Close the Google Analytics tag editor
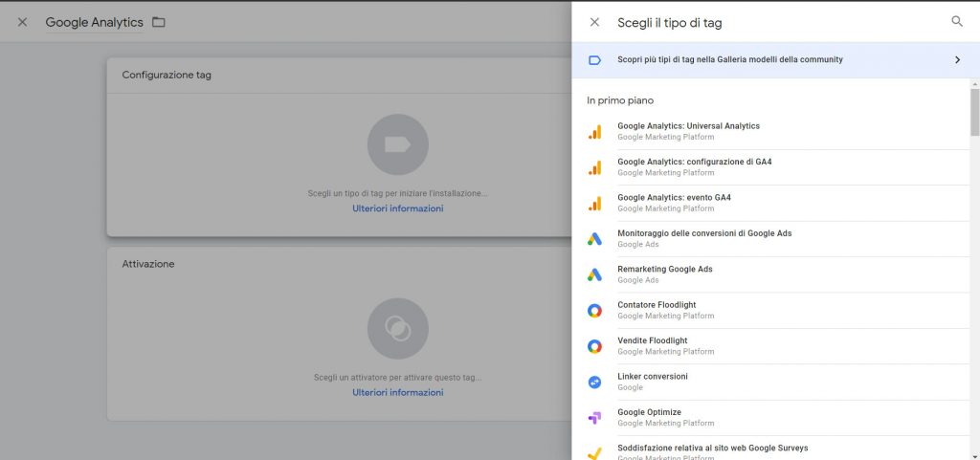This screenshot has height=460, width=980. pyautogui.click(x=23, y=22)
